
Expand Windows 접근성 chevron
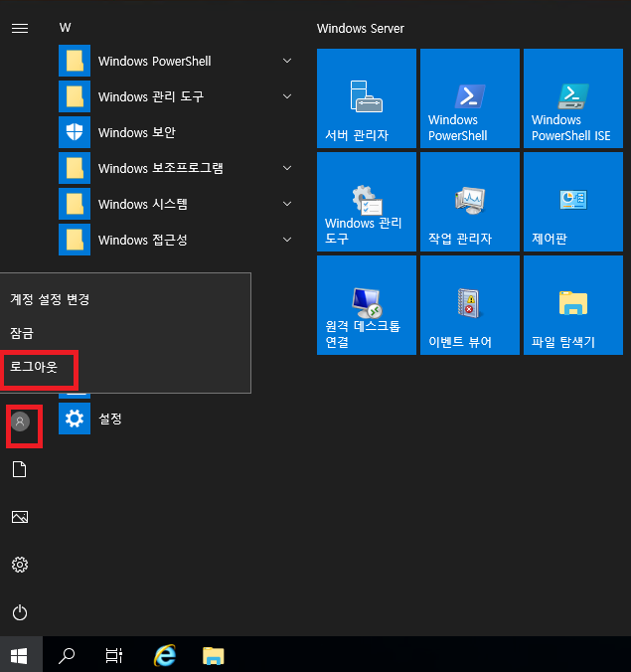[x=287, y=240]
